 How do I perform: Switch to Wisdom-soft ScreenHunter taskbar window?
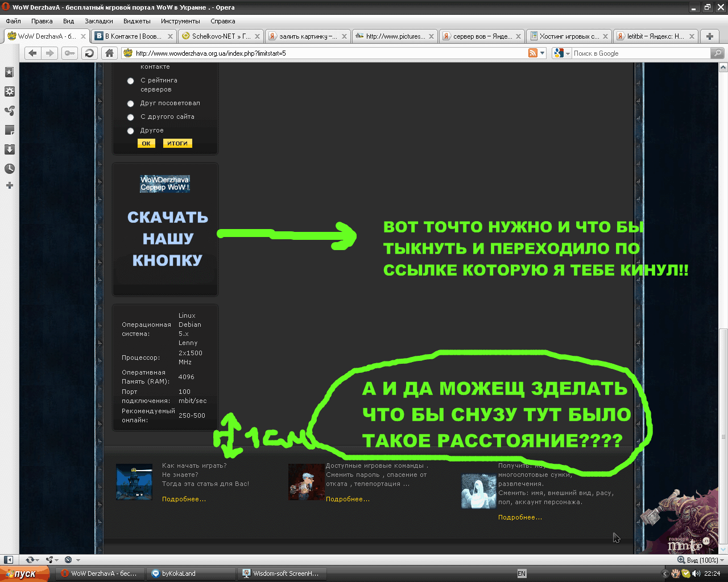(282, 573)
